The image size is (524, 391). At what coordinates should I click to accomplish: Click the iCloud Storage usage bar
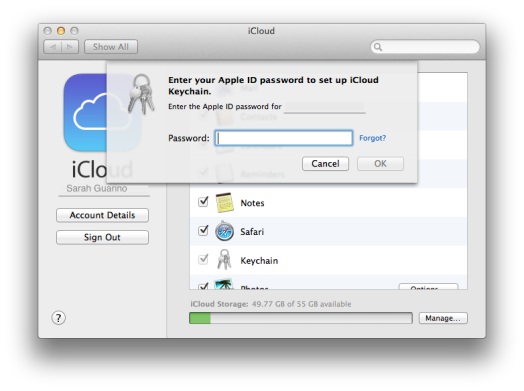coord(301,318)
